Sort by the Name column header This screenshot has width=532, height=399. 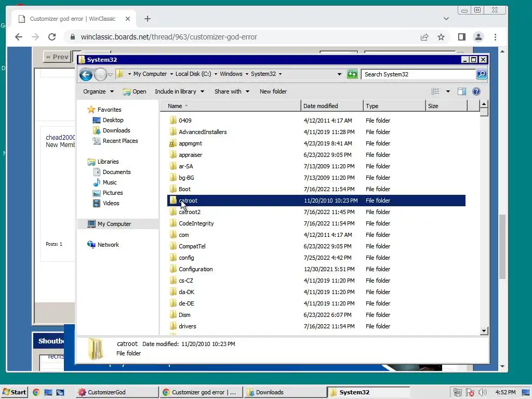point(230,106)
